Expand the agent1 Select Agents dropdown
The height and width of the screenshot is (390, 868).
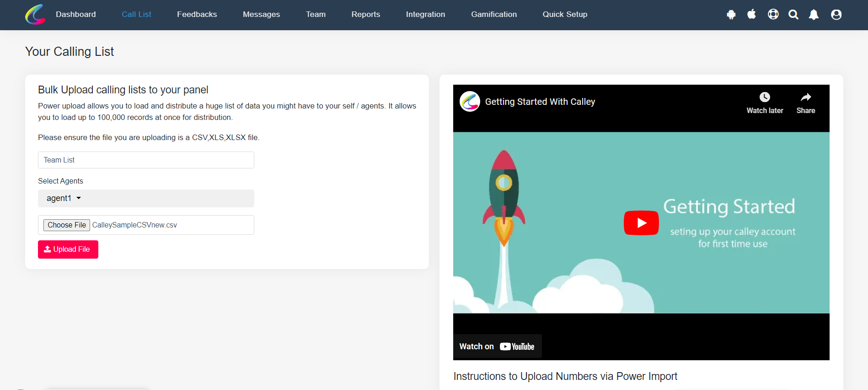tap(146, 198)
